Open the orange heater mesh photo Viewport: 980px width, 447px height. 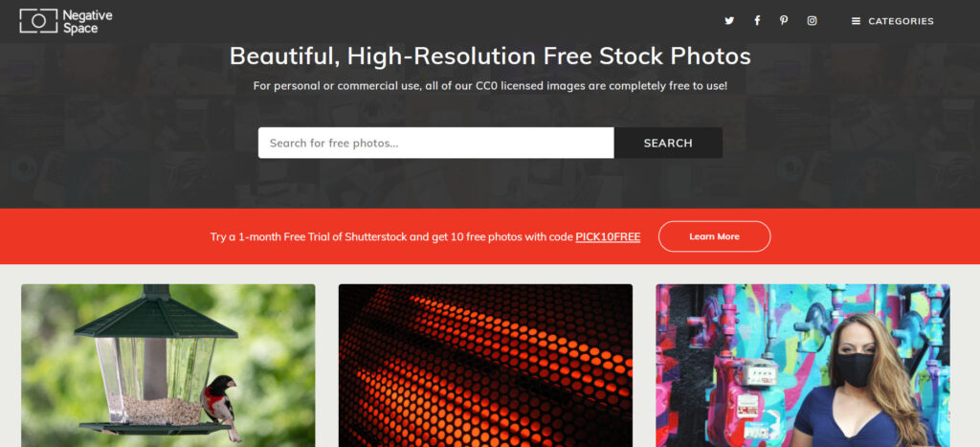[x=485, y=366]
